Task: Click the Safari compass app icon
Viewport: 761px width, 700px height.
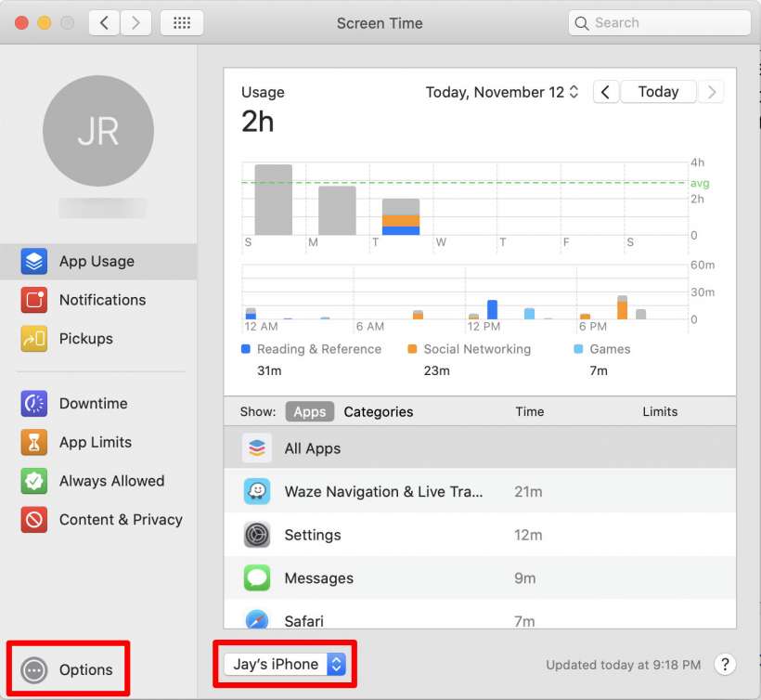Action: [257, 619]
